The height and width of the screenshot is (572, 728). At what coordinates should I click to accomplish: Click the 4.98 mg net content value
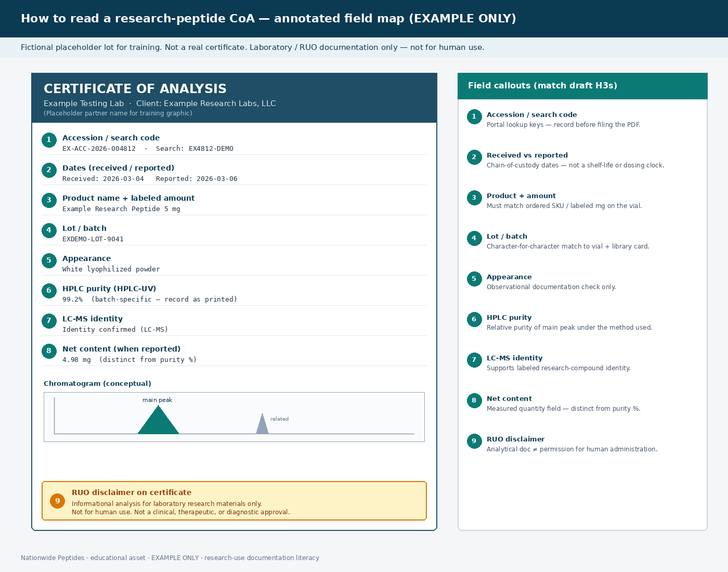point(76,360)
